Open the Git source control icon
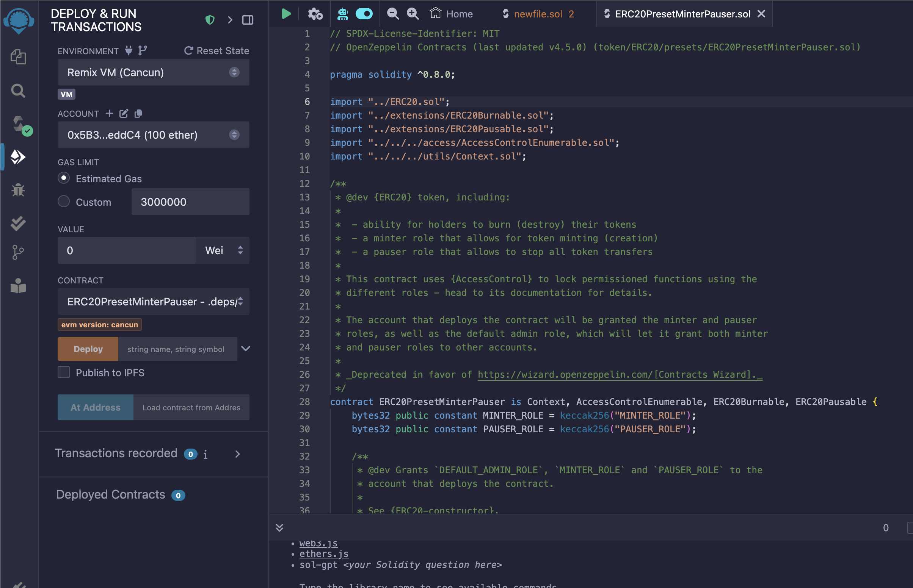The width and height of the screenshot is (913, 588). click(x=18, y=252)
